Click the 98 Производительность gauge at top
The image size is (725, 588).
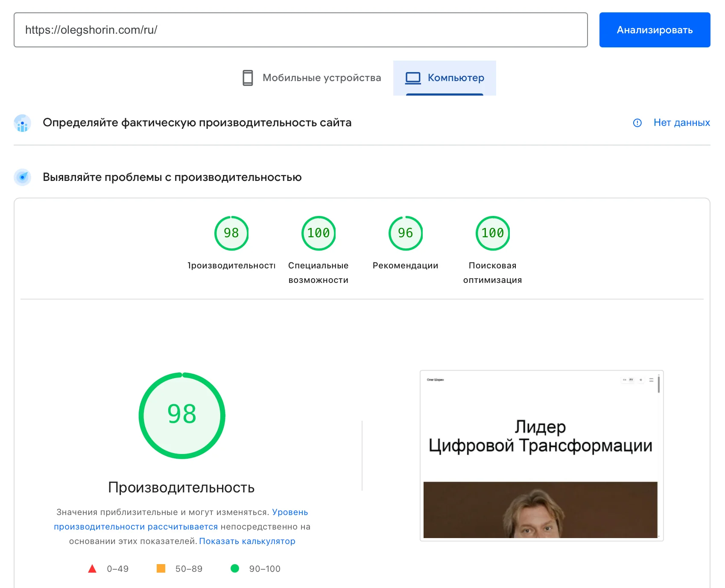pyautogui.click(x=231, y=233)
